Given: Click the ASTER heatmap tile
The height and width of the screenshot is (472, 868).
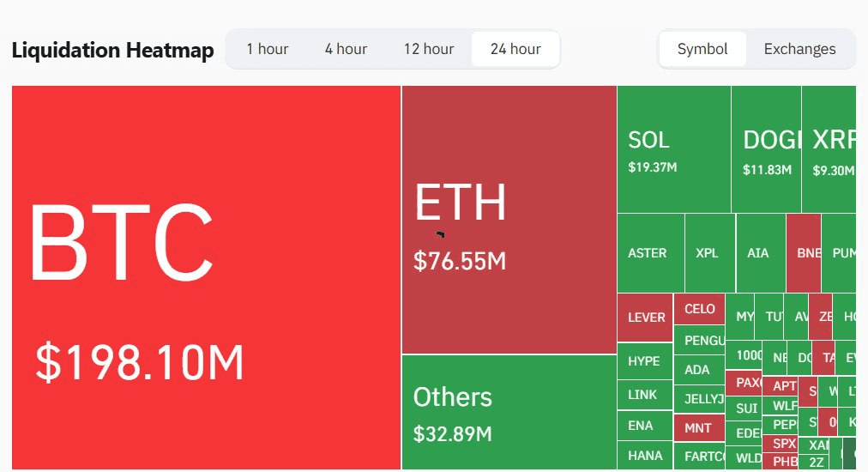Looking at the screenshot, I should [650, 253].
